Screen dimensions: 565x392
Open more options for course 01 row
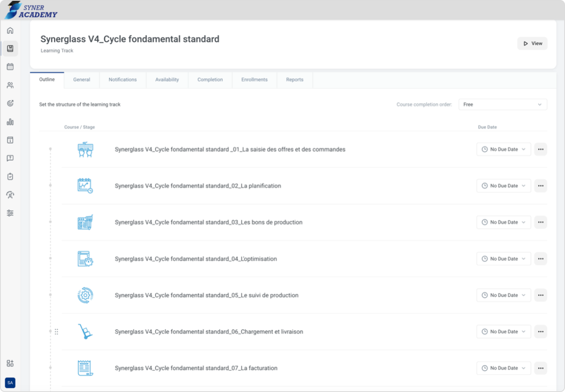[x=540, y=149]
